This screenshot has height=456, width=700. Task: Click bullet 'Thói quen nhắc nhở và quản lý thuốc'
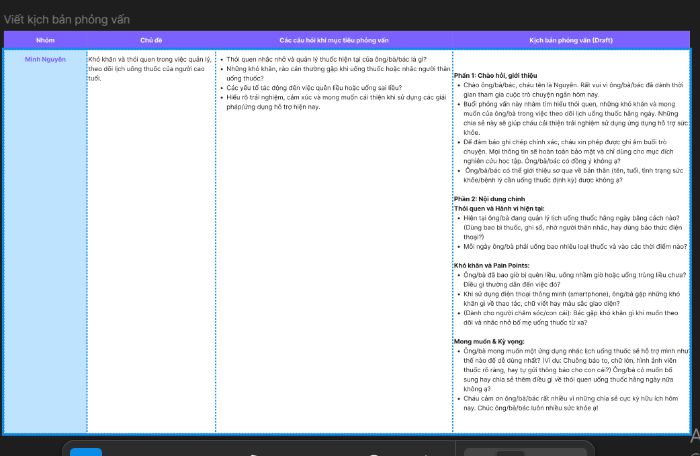click(x=326, y=59)
